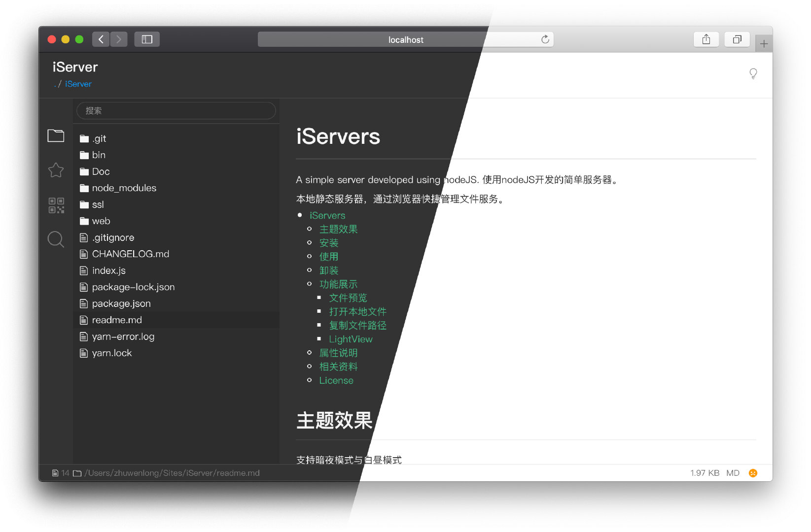
Task: Show the QR code sidebar icon
Action: 56,205
